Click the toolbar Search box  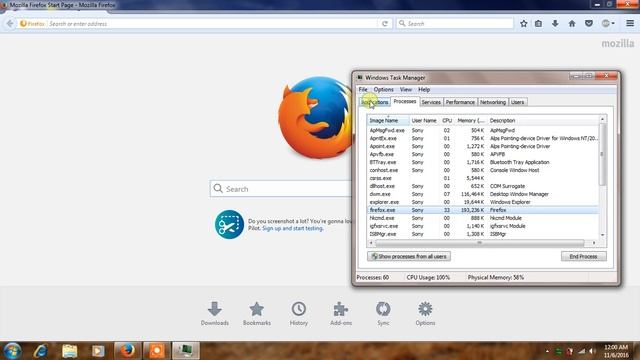point(454,24)
